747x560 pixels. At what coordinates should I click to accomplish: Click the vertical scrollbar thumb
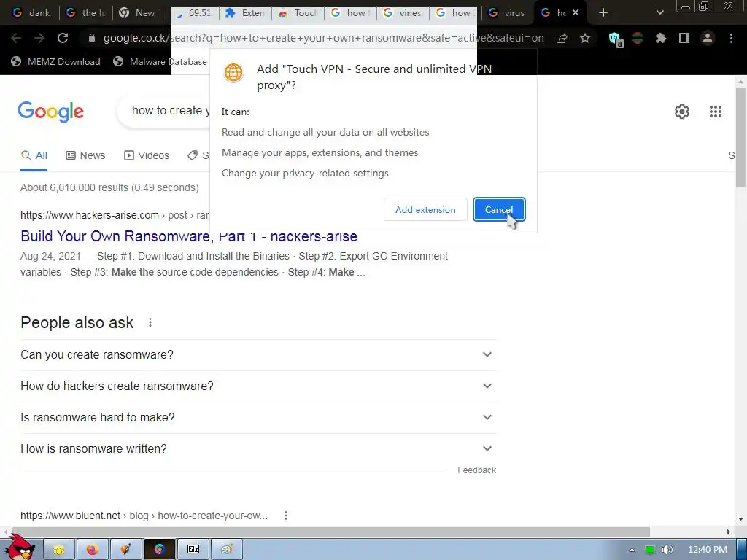coord(740,137)
